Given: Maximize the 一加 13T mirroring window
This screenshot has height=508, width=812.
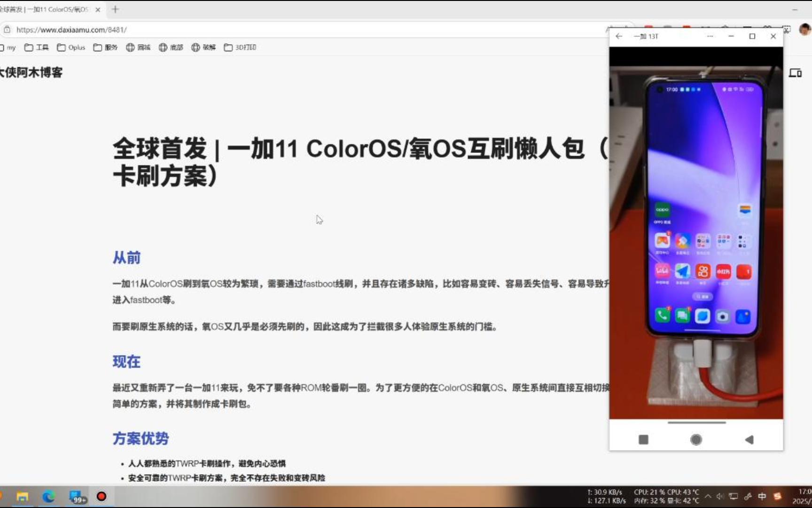Looking at the screenshot, I should point(752,36).
